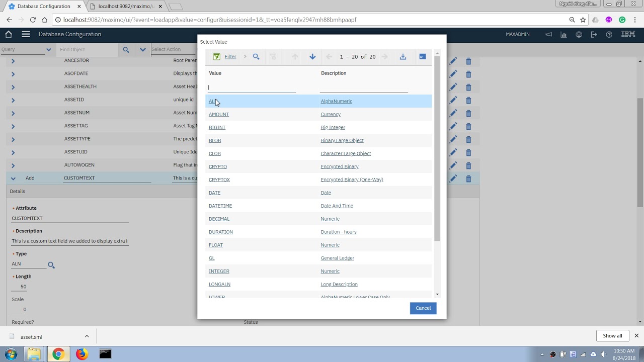Bookmark this page with the star icon
Screen dimensions: 644x362
point(583,20)
